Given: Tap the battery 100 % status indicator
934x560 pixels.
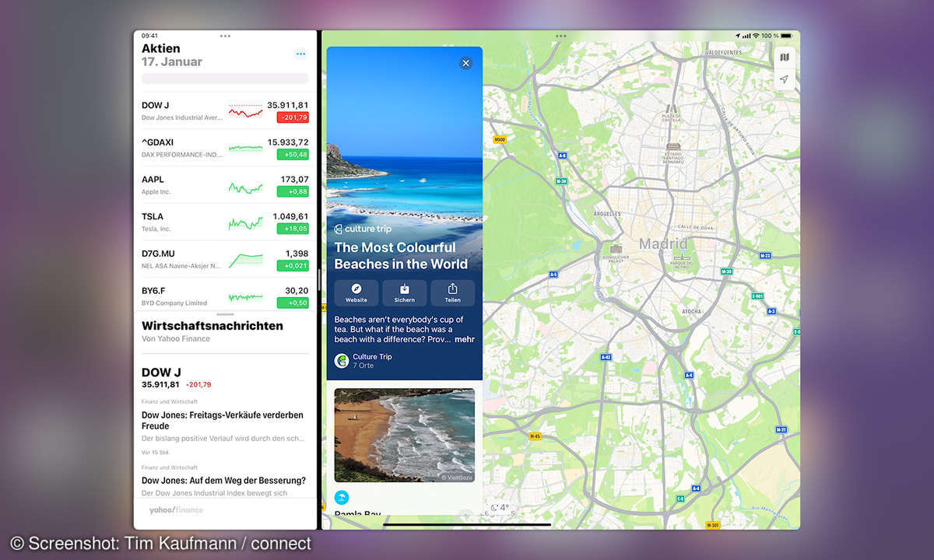Looking at the screenshot, I should pyautogui.click(x=778, y=36).
